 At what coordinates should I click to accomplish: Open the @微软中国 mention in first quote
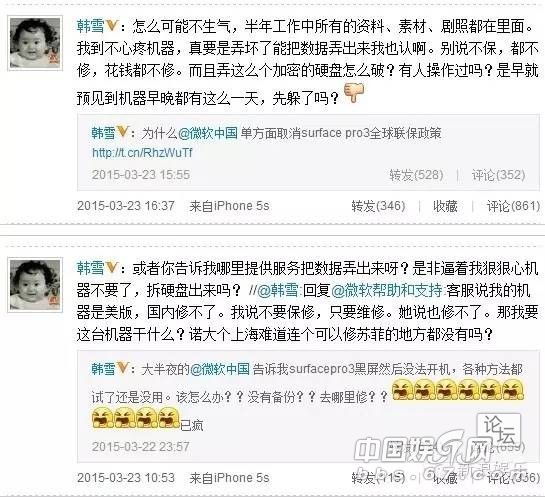pos(208,133)
